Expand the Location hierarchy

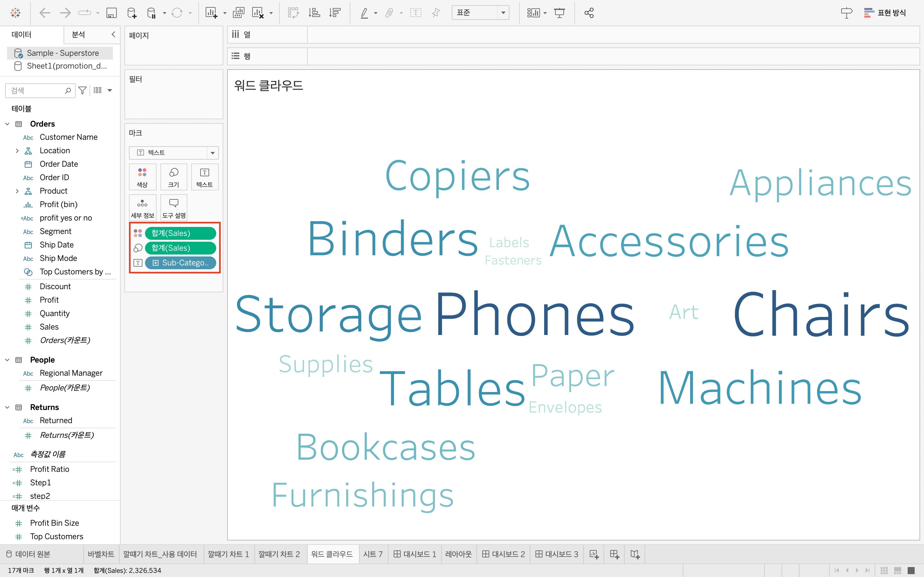pyautogui.click(x=17, y=151)
